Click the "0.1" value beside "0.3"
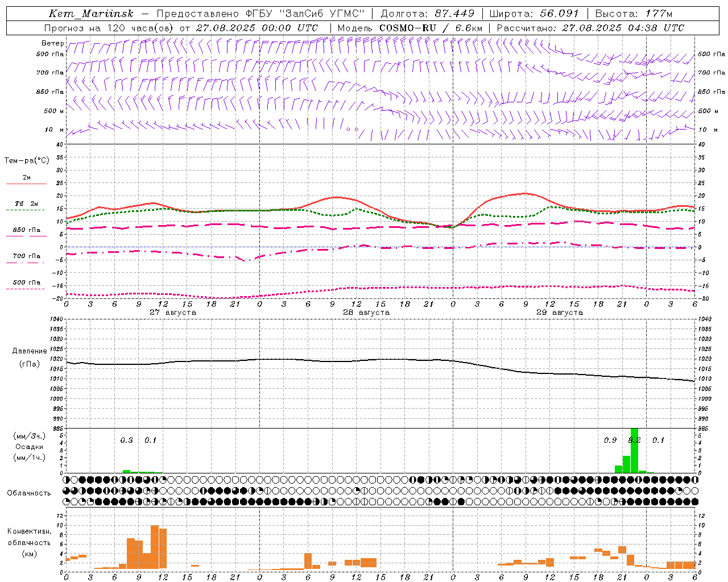Image resolution: width=728 pixels, height=582 pixels. pyautogui.click(x=150, y=440)
